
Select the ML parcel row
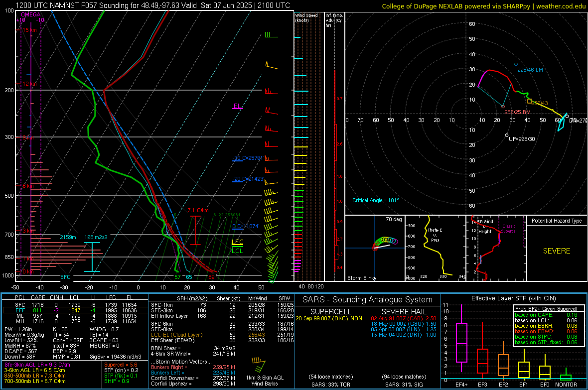tap(76, 316)
